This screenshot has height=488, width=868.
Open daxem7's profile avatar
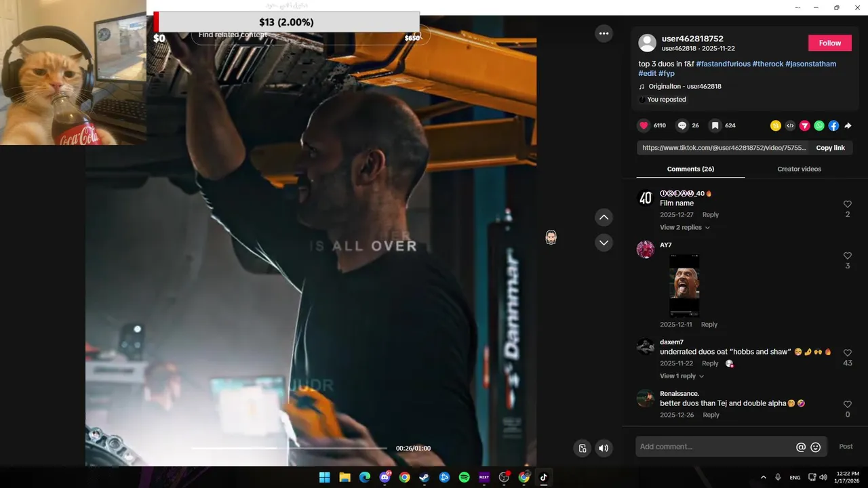[646, 347]
